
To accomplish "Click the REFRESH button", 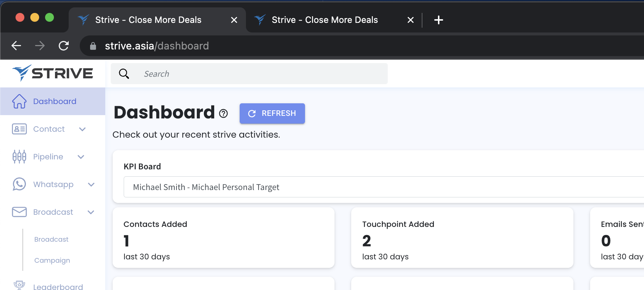I will click(272, 113).
